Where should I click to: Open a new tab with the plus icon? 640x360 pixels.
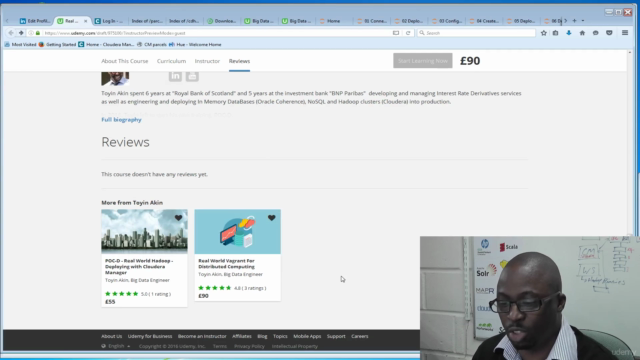pos(574,21)
